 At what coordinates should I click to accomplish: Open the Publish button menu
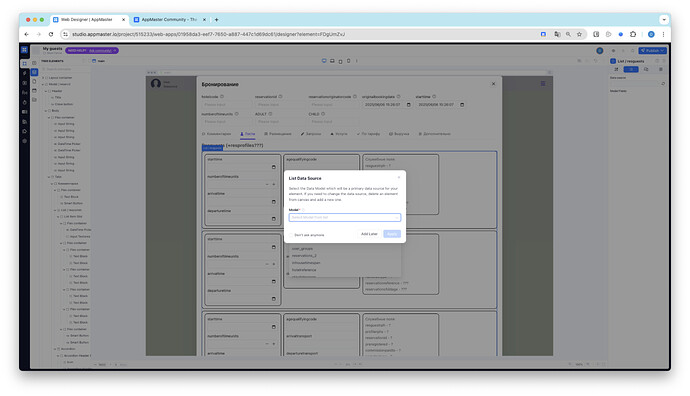click(653, 51)
